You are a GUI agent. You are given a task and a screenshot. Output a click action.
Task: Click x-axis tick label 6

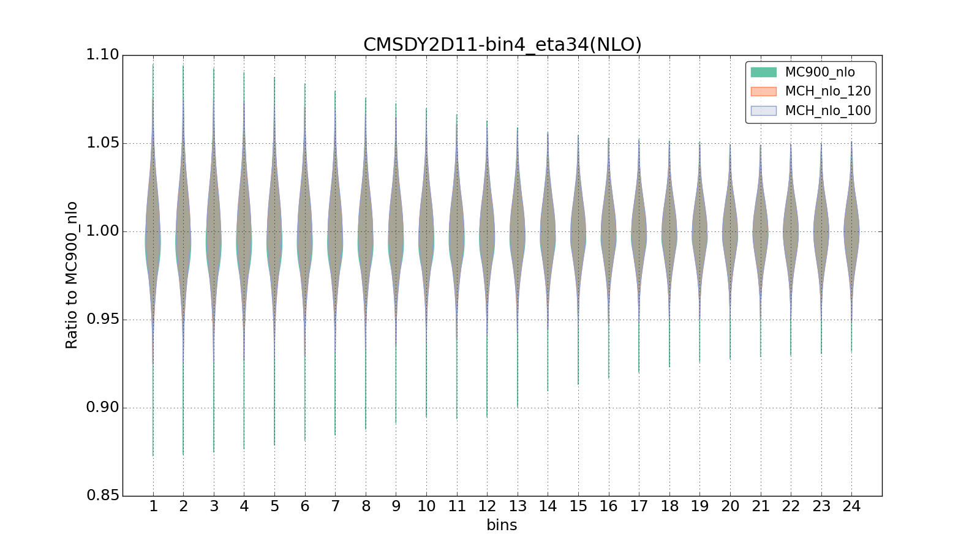304,506
